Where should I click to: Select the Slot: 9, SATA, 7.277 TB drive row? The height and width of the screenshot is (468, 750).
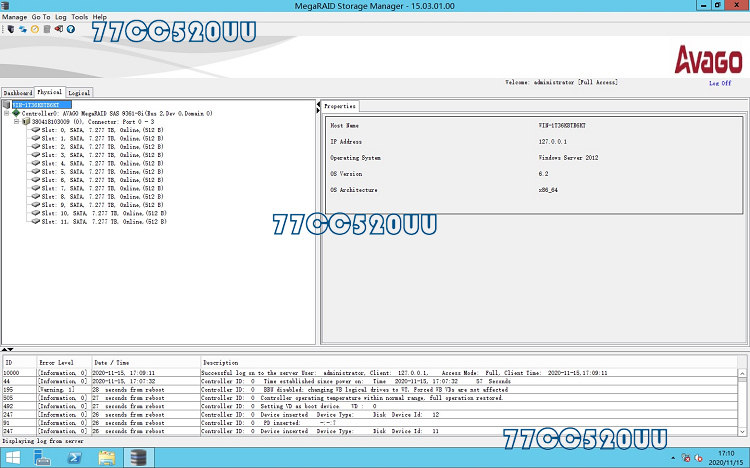click(x=97, y=205)
